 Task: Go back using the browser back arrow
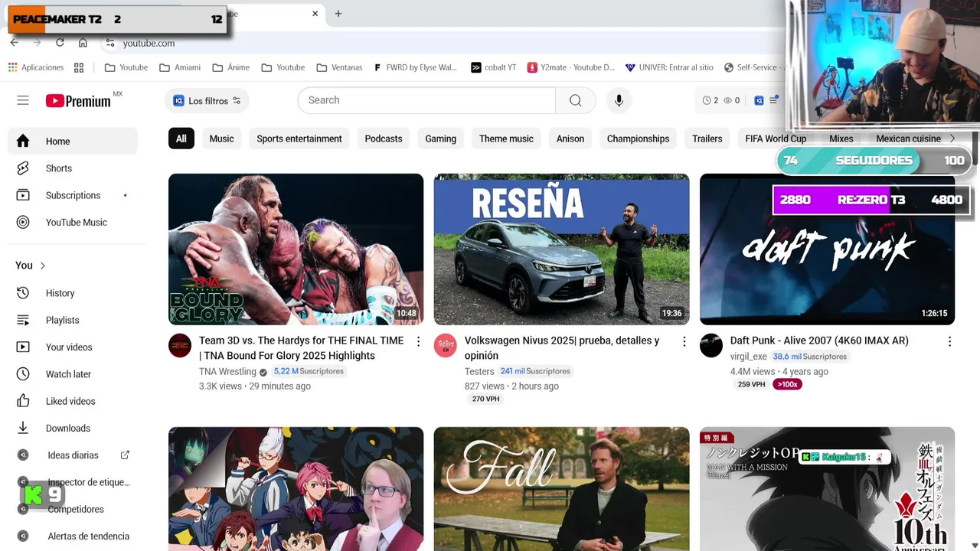(x=15, y=43)
